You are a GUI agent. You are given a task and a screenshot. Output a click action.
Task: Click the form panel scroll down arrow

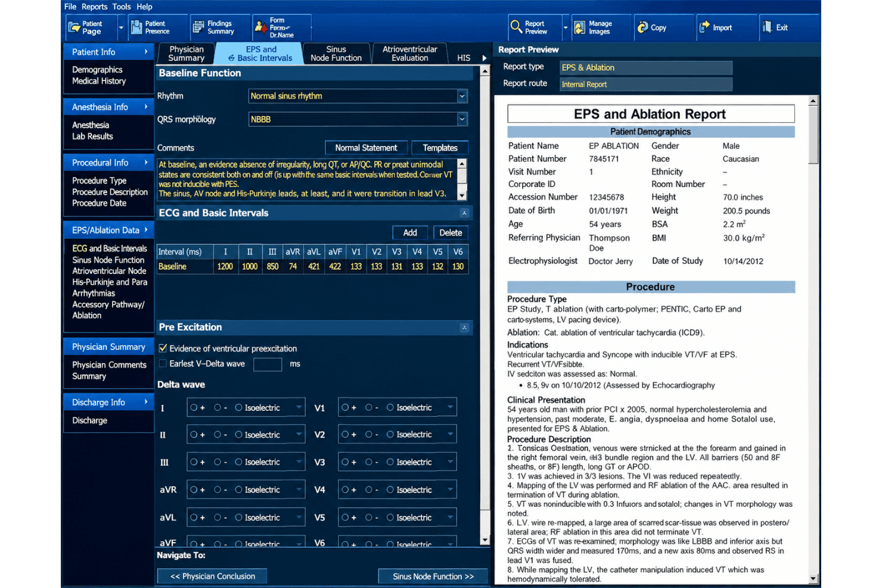[485, 540]
